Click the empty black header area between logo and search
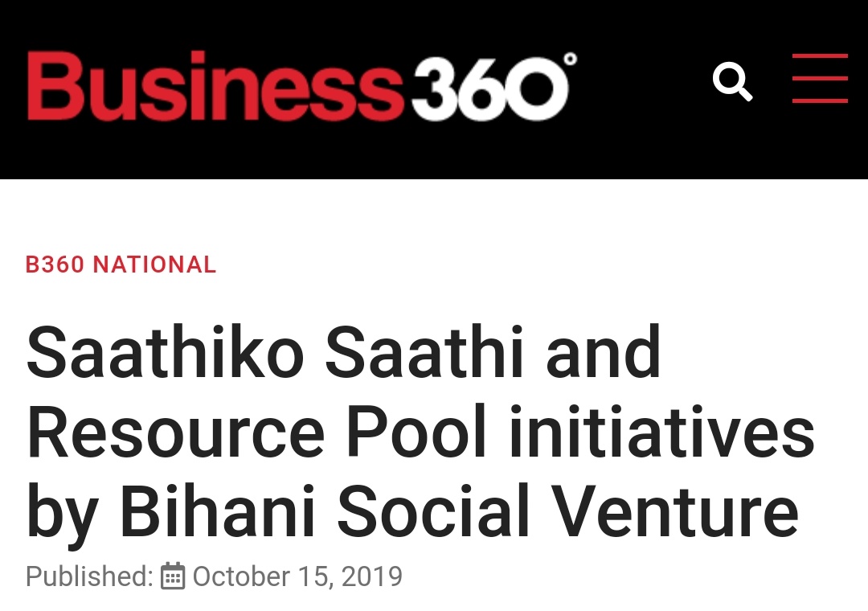Screen dimensions: 868x611 [x=643, y=88]
